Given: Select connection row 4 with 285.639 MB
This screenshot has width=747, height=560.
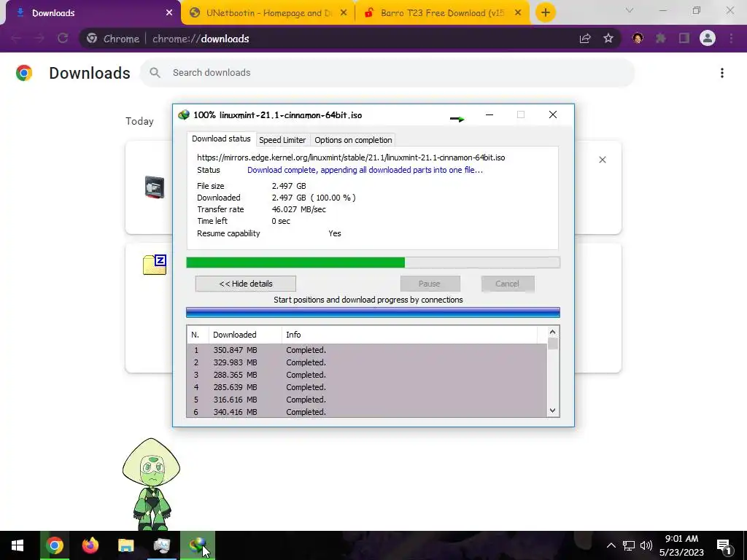Looking at the screenshot, I should tap(367, 387).
